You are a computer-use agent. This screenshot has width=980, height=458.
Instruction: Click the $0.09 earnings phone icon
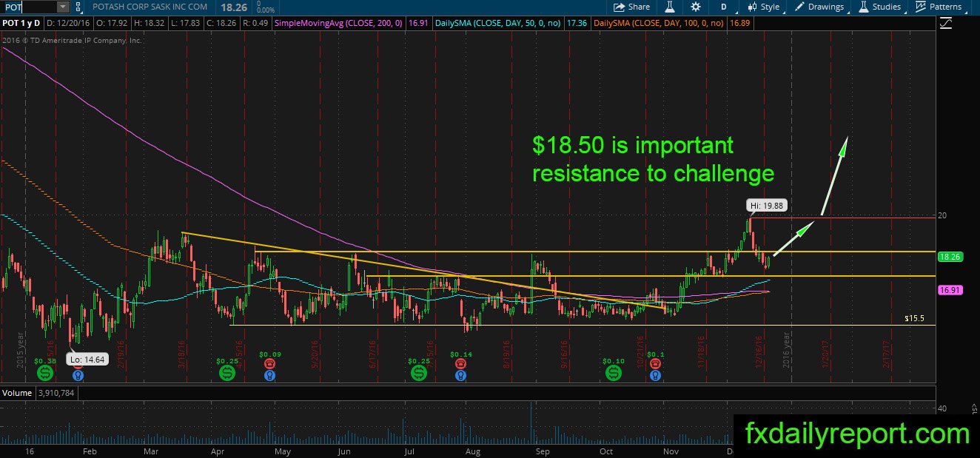coord(270,364)
